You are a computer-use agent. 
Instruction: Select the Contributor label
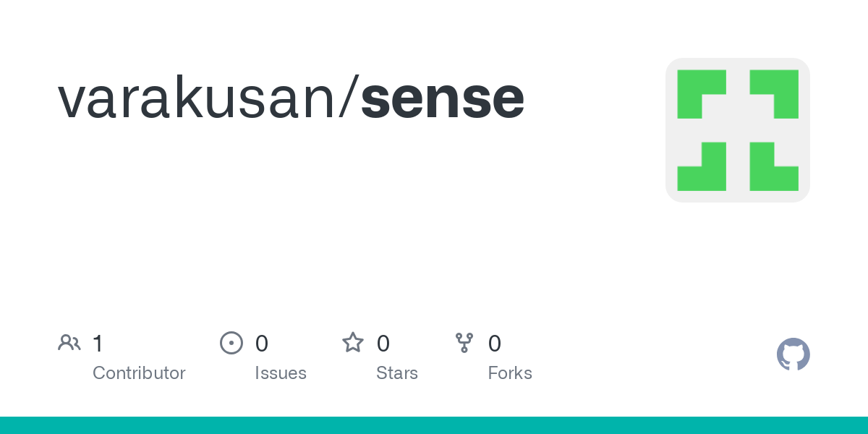tap(139, 373)
